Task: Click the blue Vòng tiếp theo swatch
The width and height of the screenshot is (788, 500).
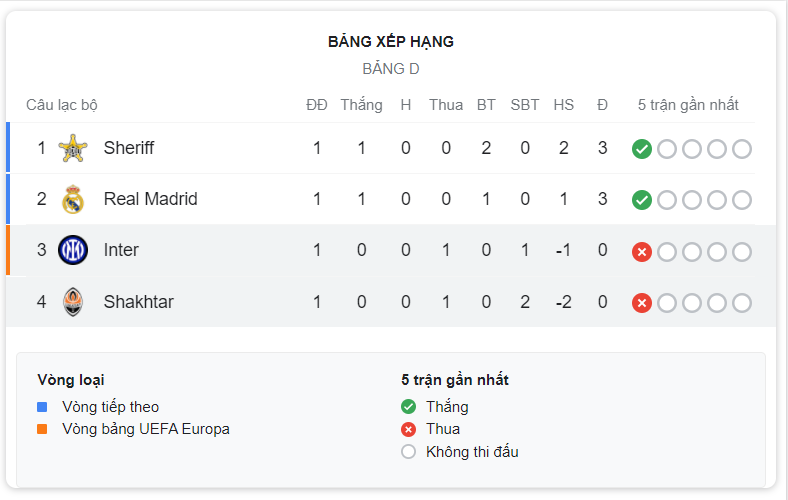Action: [42, 407]
